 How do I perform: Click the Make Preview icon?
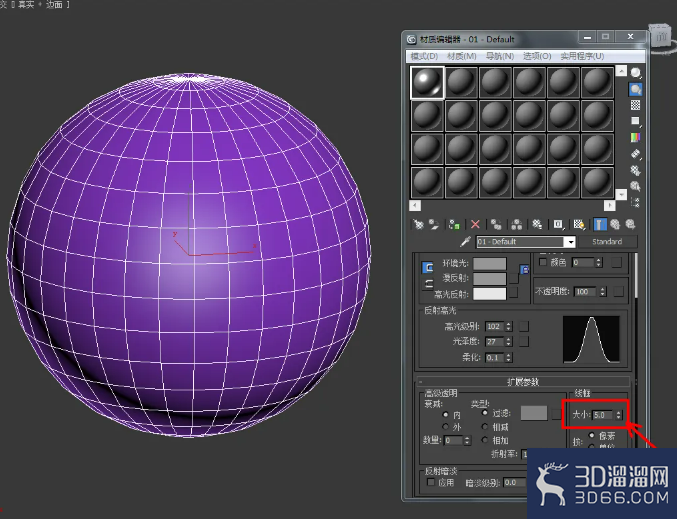636,154
